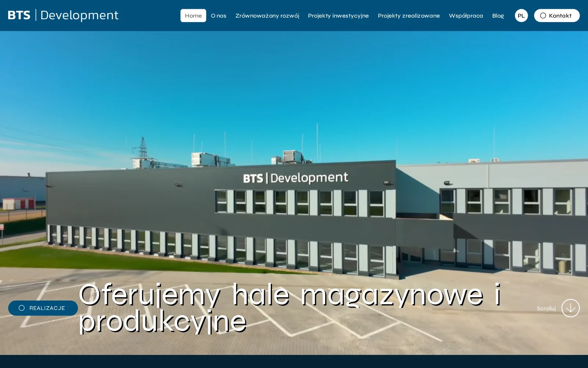Screen dimensions: 588x368
Task: Go to the O nas page
Action: [x=219, y=15]
